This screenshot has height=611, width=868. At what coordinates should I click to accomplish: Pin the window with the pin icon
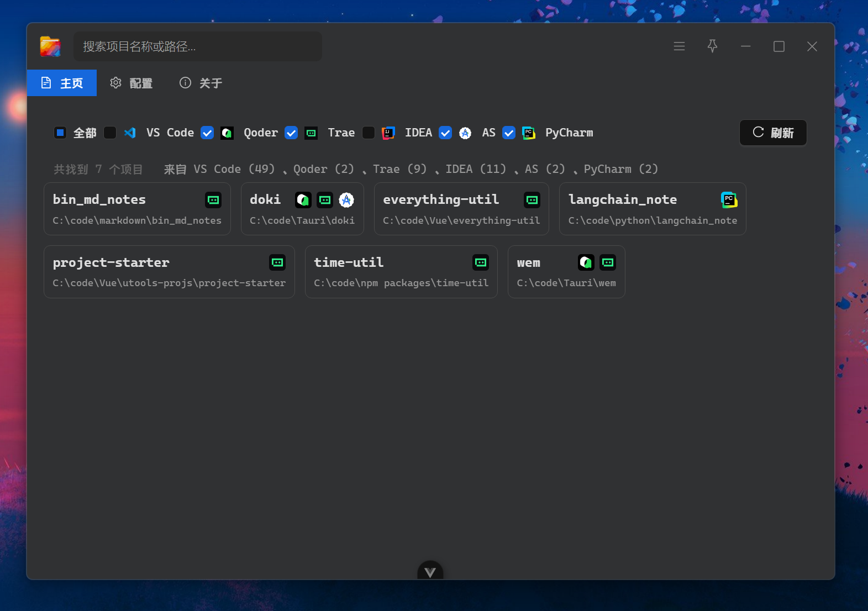pos(712,46)
